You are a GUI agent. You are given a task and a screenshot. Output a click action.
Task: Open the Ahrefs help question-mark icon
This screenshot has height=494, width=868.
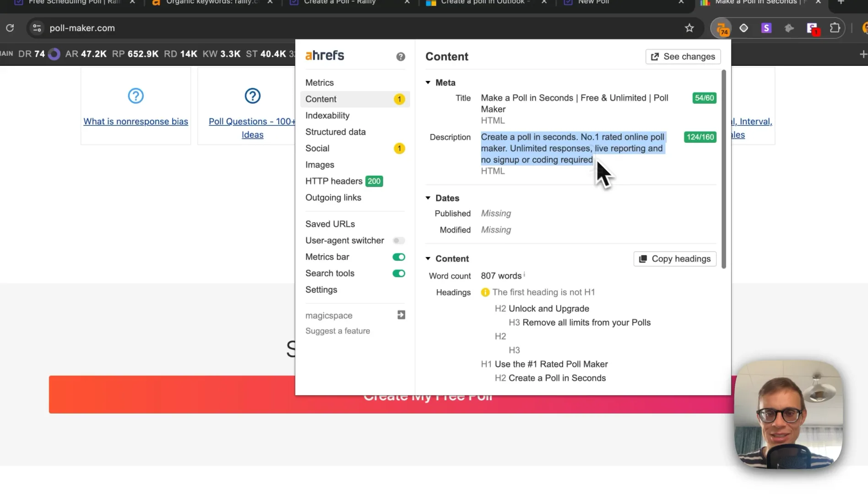point(401,57)
